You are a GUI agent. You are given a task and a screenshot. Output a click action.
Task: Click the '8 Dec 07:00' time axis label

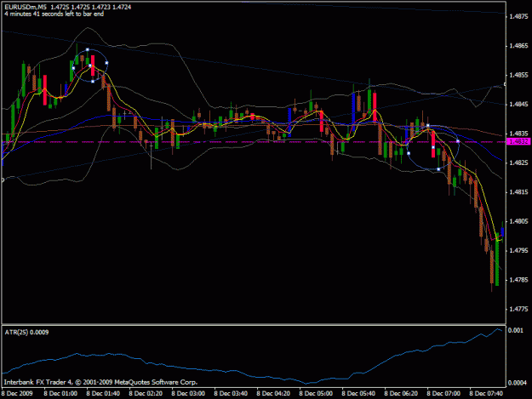pyautogui.click(x=443, y=394)
